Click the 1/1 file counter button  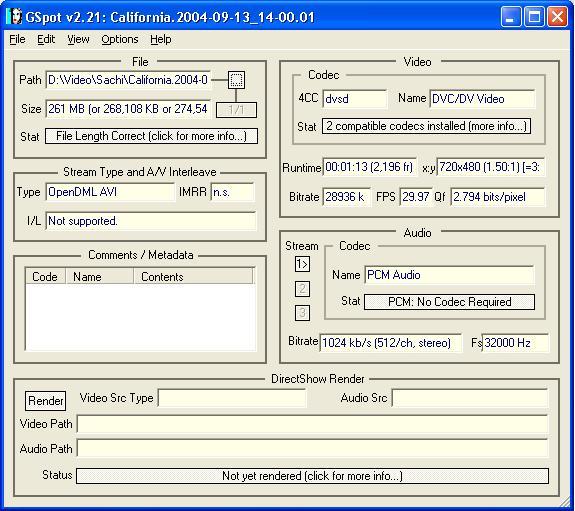(236, 110)
